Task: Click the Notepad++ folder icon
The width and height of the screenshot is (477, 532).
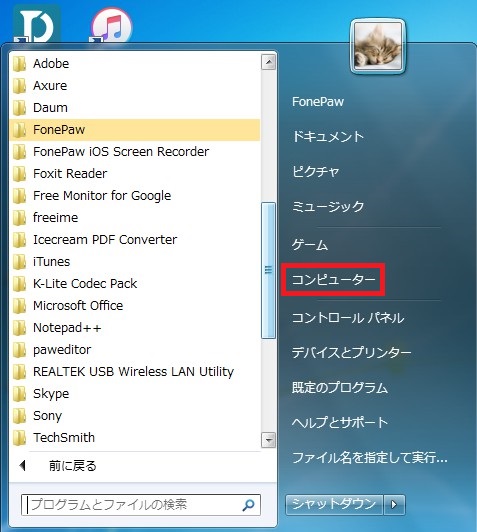Action: point(19,328)
